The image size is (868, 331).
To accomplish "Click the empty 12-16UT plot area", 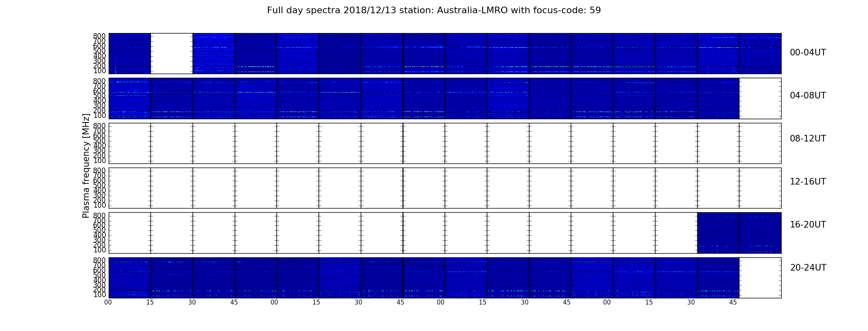I will pos(445,188).
